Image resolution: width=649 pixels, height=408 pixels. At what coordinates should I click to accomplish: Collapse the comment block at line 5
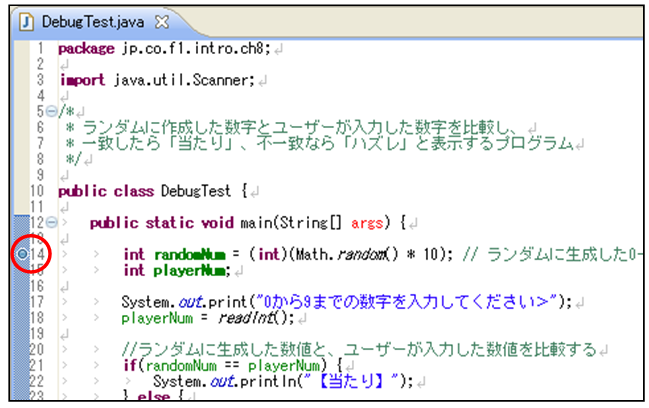click(x=50, y=111)
